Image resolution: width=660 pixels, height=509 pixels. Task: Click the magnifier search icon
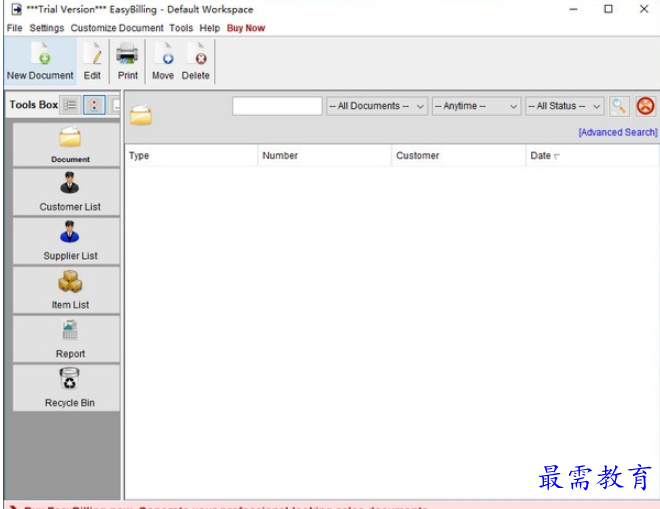point(619,106)
